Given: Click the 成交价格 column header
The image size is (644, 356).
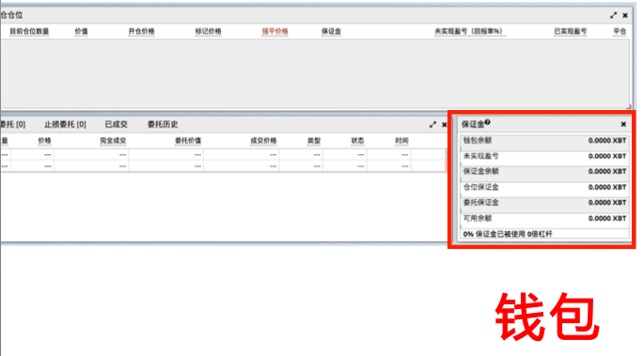Looking at the screenshot, I should click(x=263, y=141).
